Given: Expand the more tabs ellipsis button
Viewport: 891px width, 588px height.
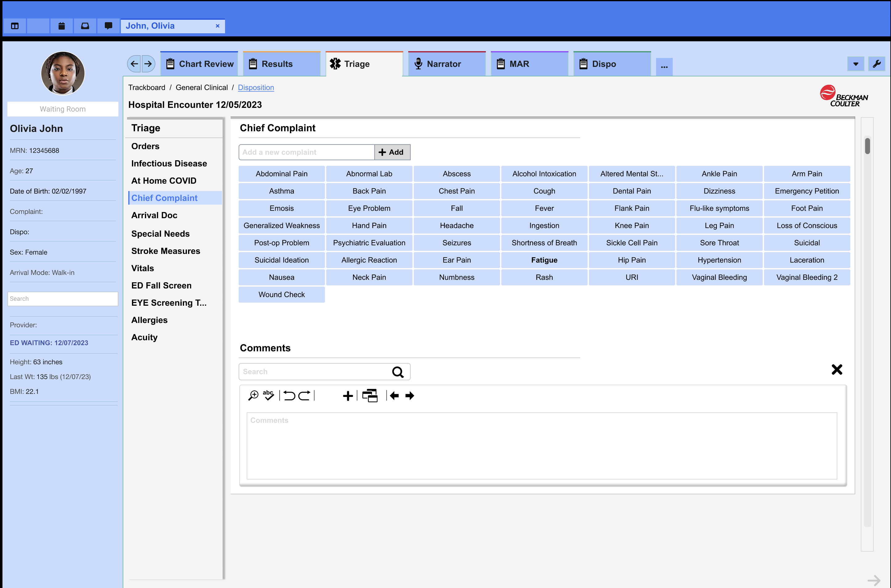Looking at the screenshot, I should (x=664, y=67).
